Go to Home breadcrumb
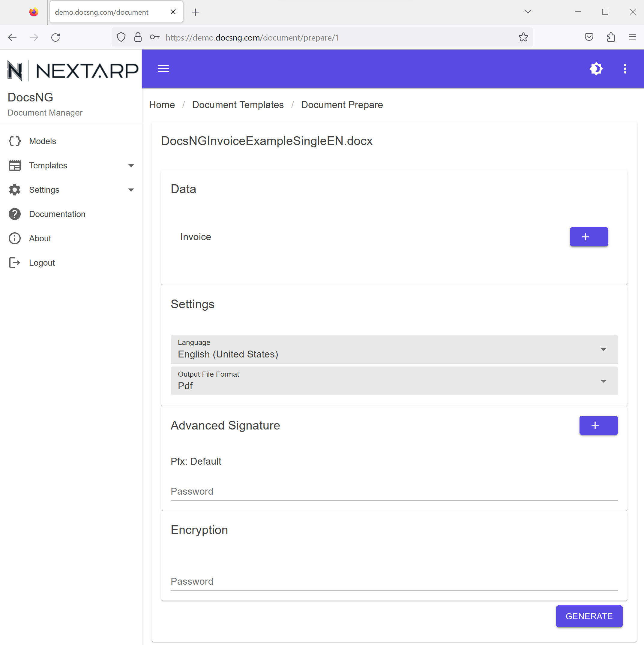Image resolution: width=644 pixels, height=645 pixels. [x=162, y=105]
